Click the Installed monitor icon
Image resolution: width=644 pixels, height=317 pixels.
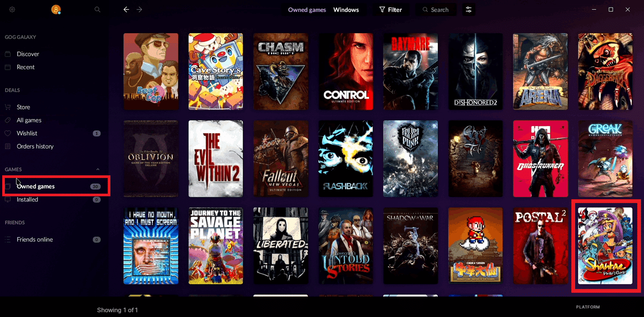point(8,200)
